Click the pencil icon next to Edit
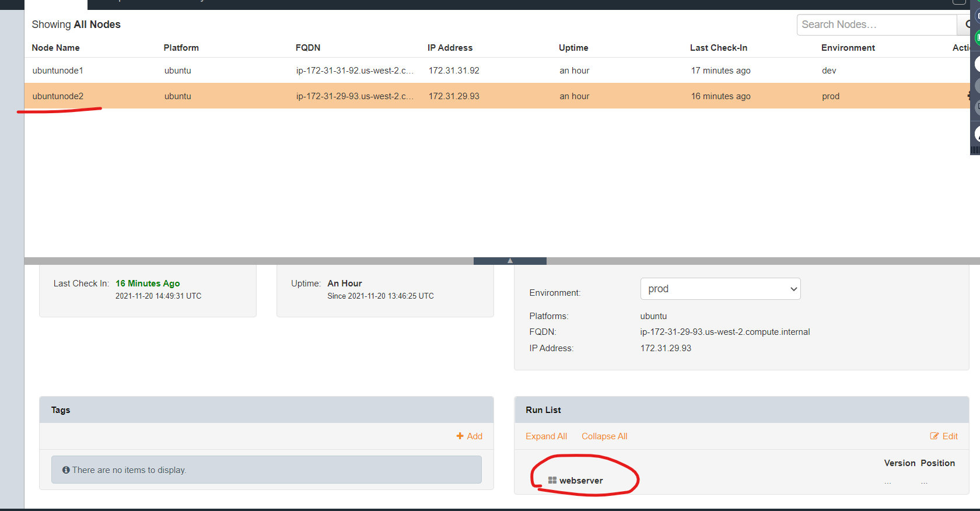Screen dimensions: 980x511 pos(935,436)
